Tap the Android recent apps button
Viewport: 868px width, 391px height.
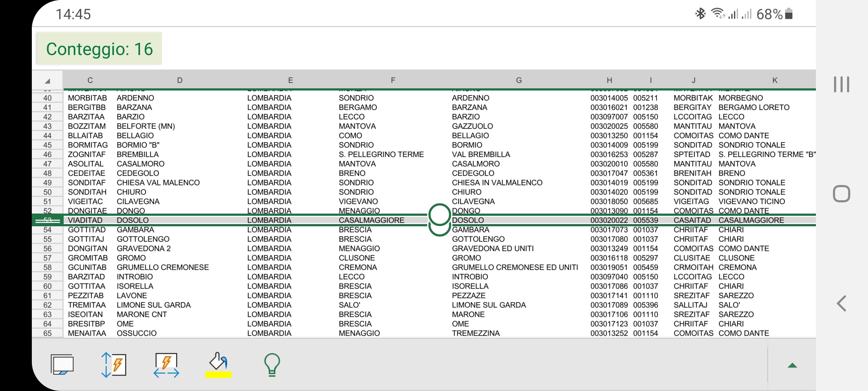[x=841, y=84]
